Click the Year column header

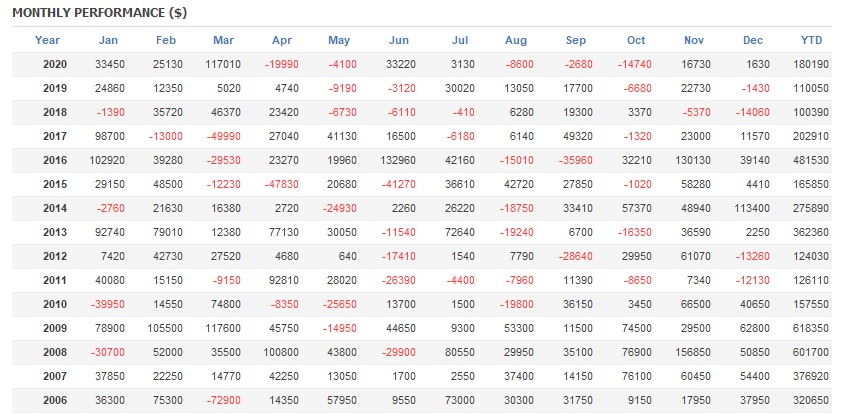[47, 41]
